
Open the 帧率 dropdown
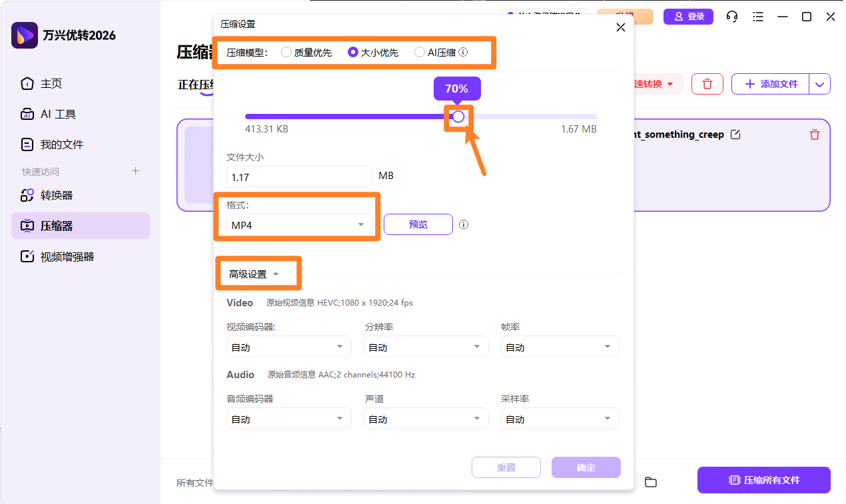(x=560, y=347)
